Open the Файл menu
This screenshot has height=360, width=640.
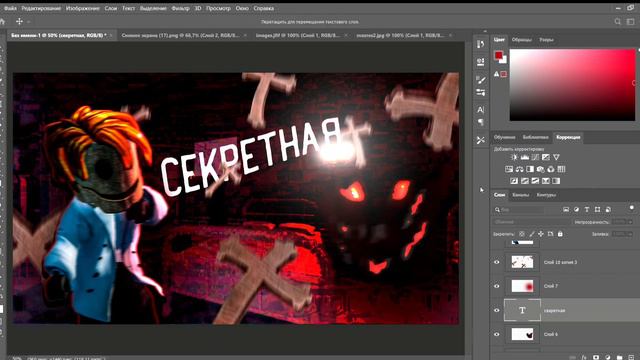point(10,8)
